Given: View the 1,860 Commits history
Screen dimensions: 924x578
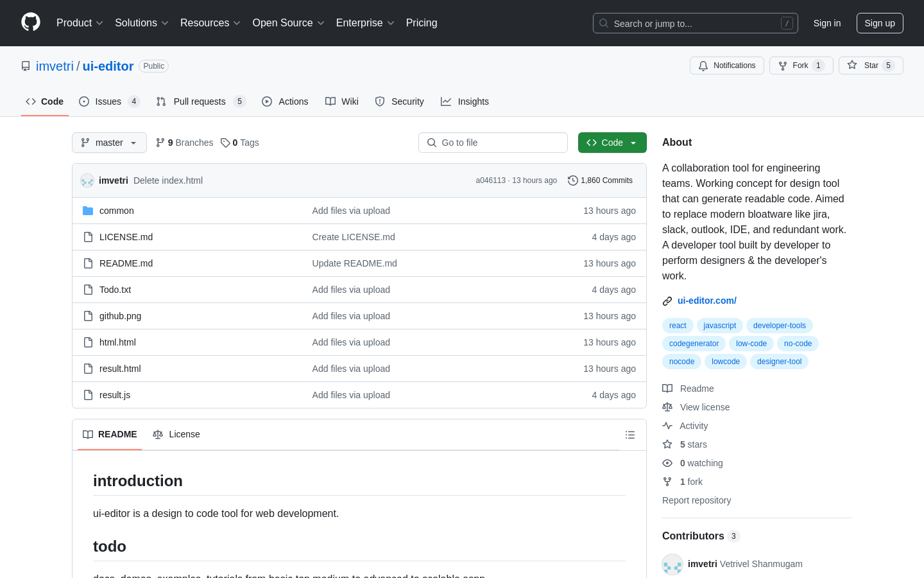Looking at the screenshot, I should coord(601,180).
